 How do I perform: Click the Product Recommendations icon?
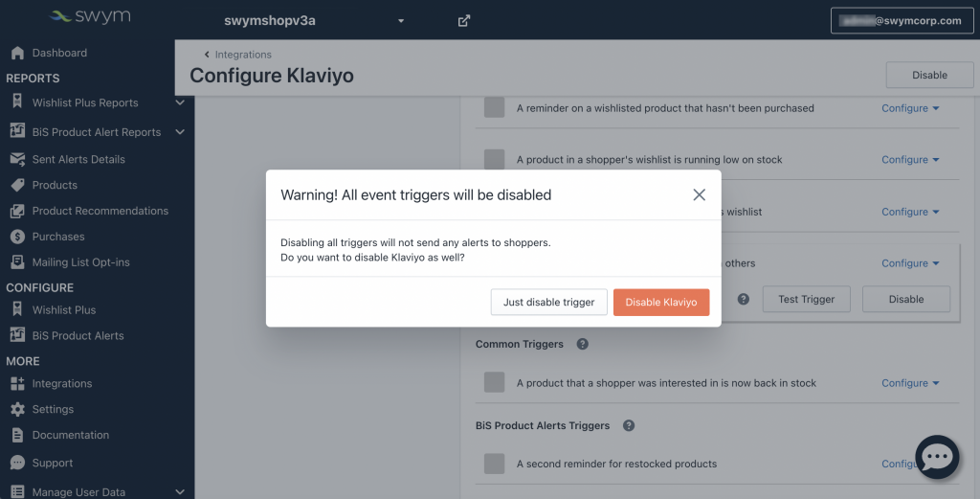pyautogui.click(x=17, y=211)
